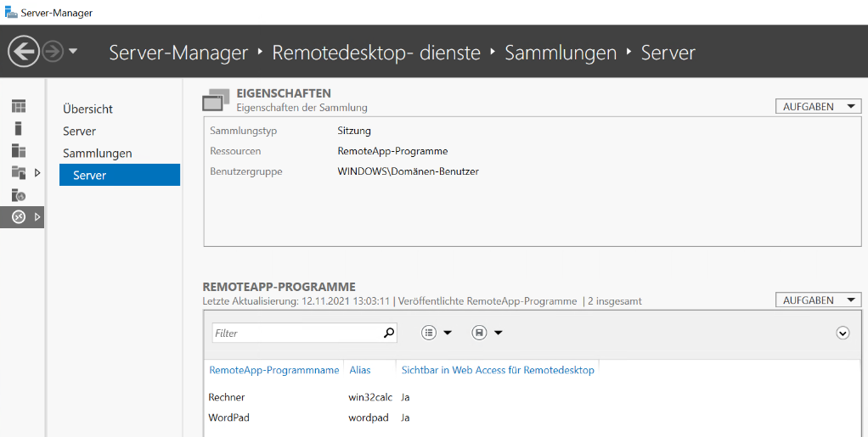Select Sammlungen in navigation pane

point(97,154)
